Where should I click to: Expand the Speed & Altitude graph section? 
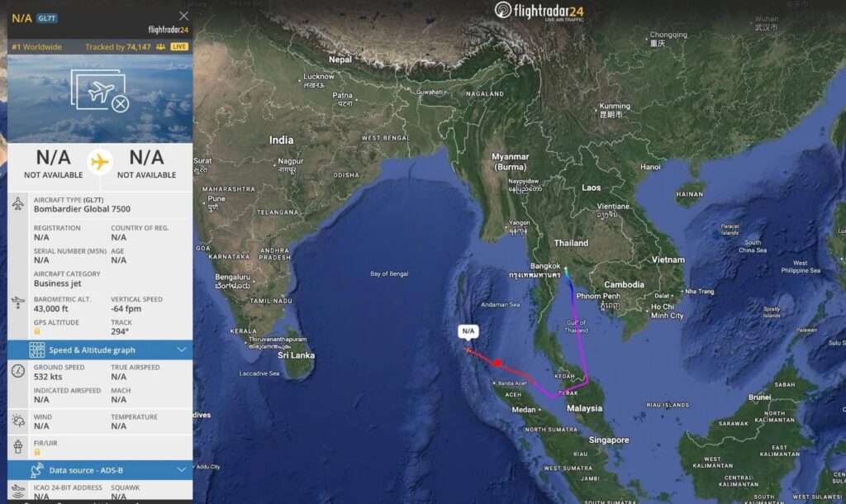click(100, 349)
